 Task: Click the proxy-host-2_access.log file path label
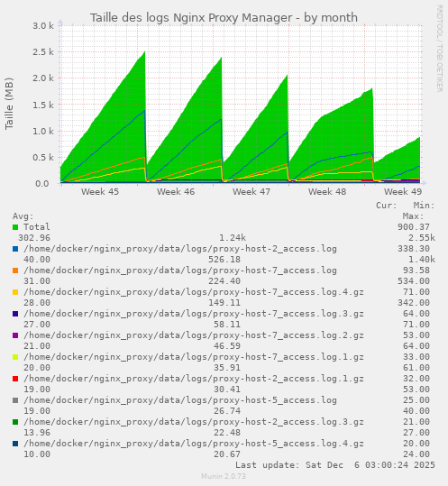(180, 249)
